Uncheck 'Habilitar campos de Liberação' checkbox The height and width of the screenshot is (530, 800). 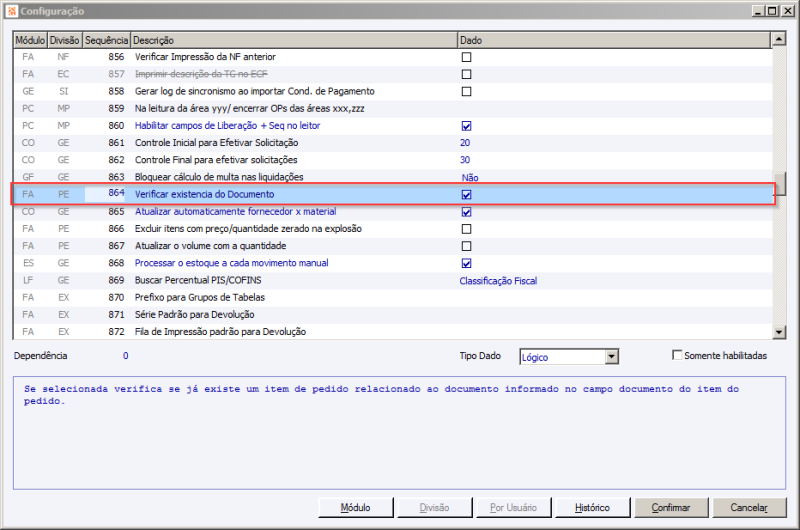click(466, 126)
